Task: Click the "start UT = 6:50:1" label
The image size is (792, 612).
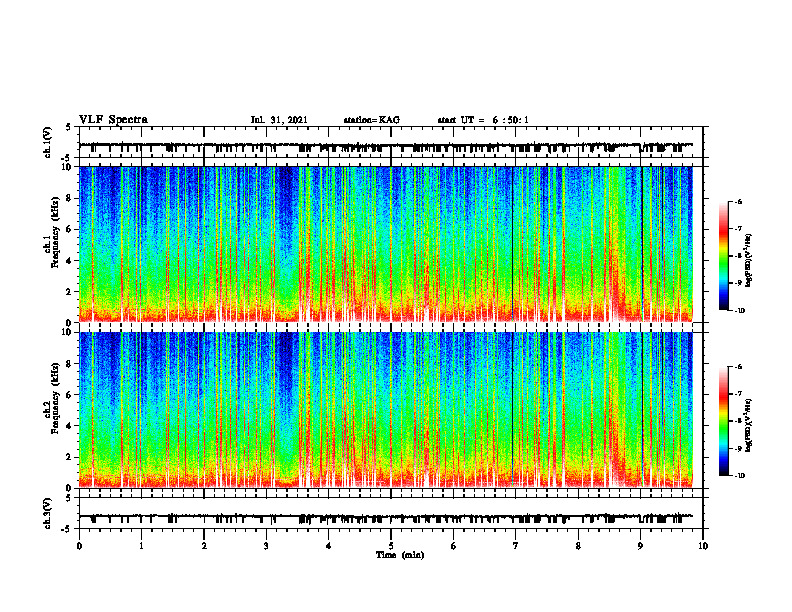Action: pos(483,120)
